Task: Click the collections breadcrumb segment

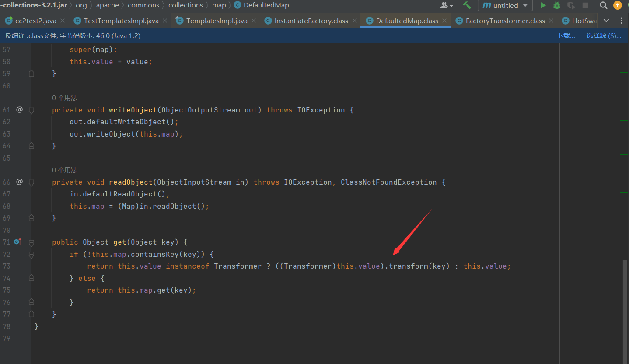Action: tap(185, 5)
